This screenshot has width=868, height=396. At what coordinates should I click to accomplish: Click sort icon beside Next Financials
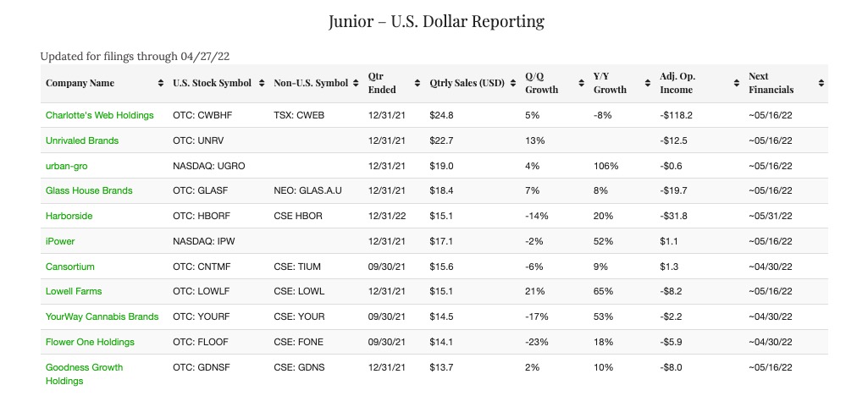coord(821,83)
